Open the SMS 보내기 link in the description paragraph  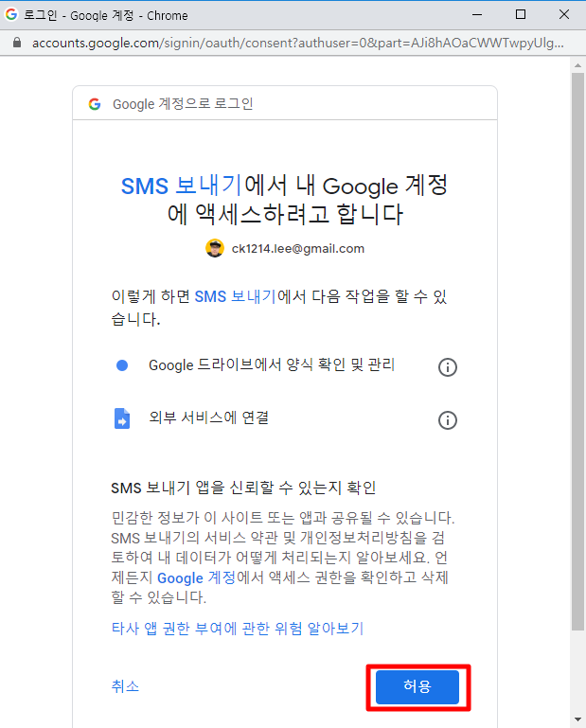point(235,296)
